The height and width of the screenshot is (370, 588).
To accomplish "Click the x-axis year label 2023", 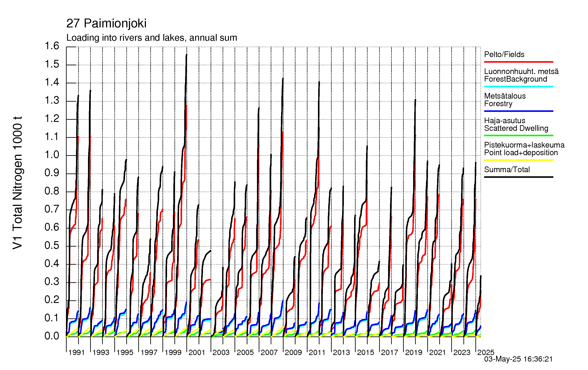I will click(x=462, y=352).
